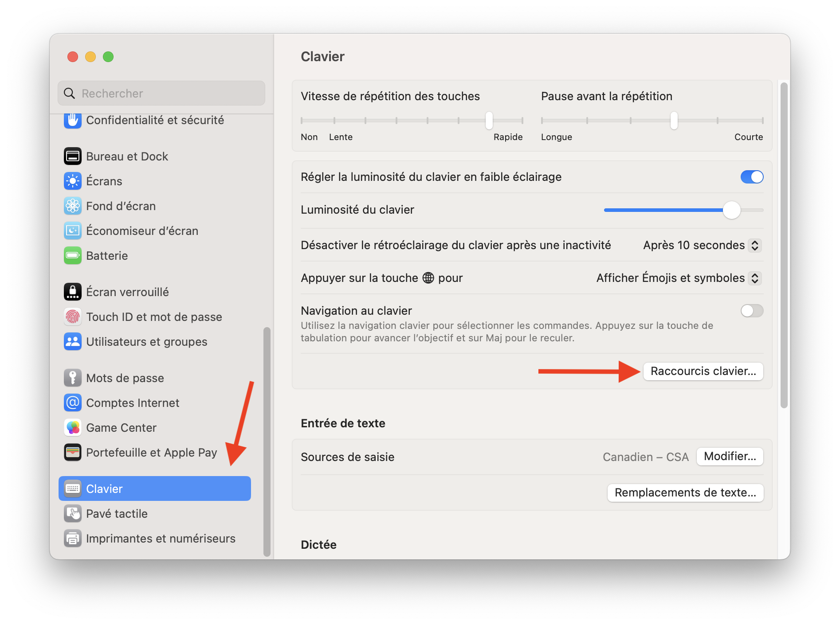Click the globe key icon
The width and height of the screenshot is (840, 625).
coord(428,278)
